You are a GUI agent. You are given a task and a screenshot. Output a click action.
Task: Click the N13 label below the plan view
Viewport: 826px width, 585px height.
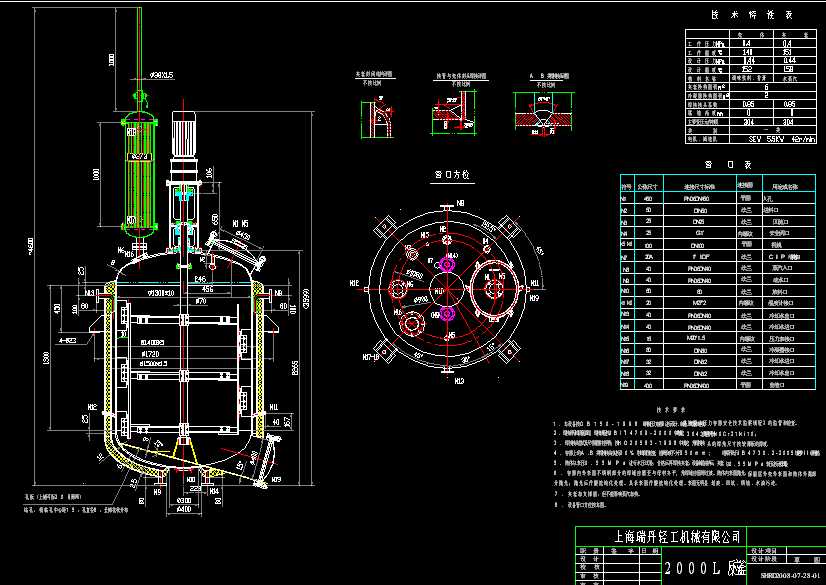(459, 381)
